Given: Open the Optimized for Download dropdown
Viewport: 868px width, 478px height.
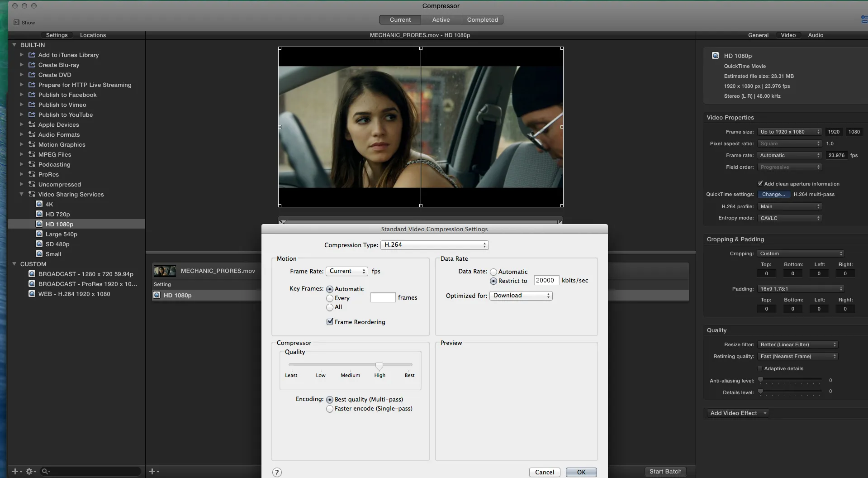Looking at the screenshot, I should [521, 295].
